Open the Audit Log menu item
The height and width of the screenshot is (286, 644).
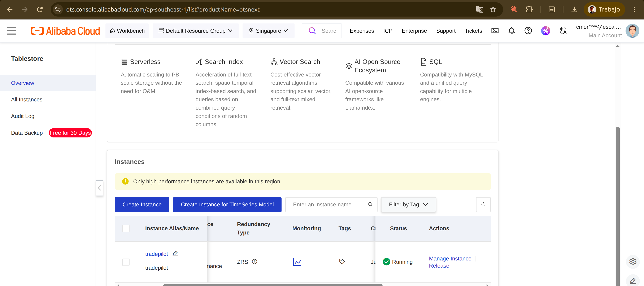coord(23,116)
